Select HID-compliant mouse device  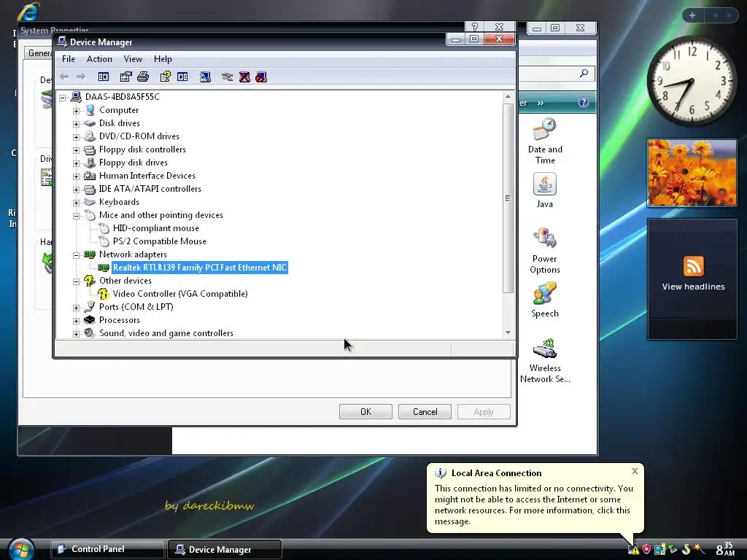[x=156, y=228]
